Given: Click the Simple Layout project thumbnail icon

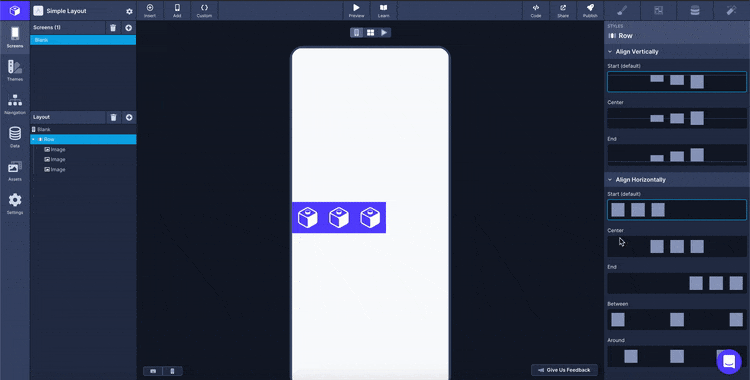Looking at the screenshot, I should coord(38,11).
